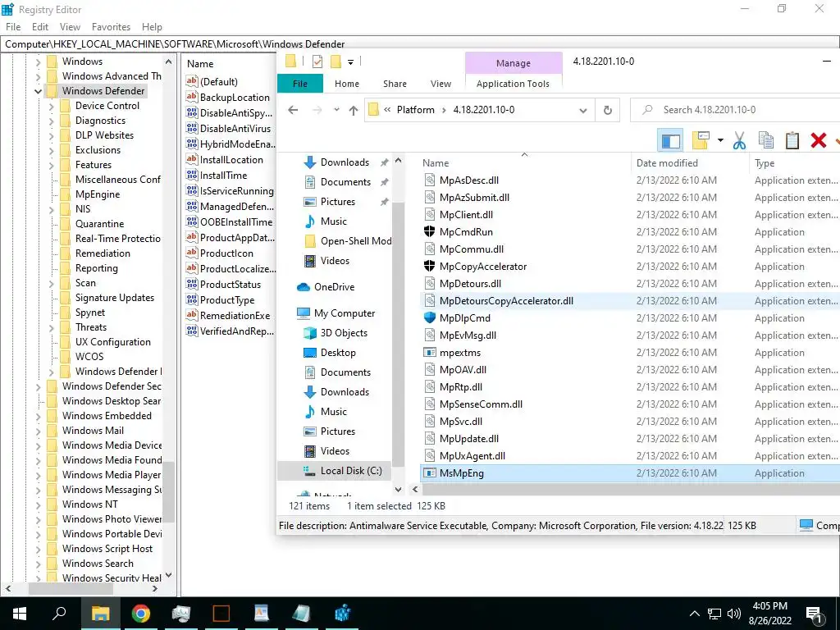Viewport: 840px width, 630px height.
Task: Expand the Scan registry key
Action: point(52,283)
